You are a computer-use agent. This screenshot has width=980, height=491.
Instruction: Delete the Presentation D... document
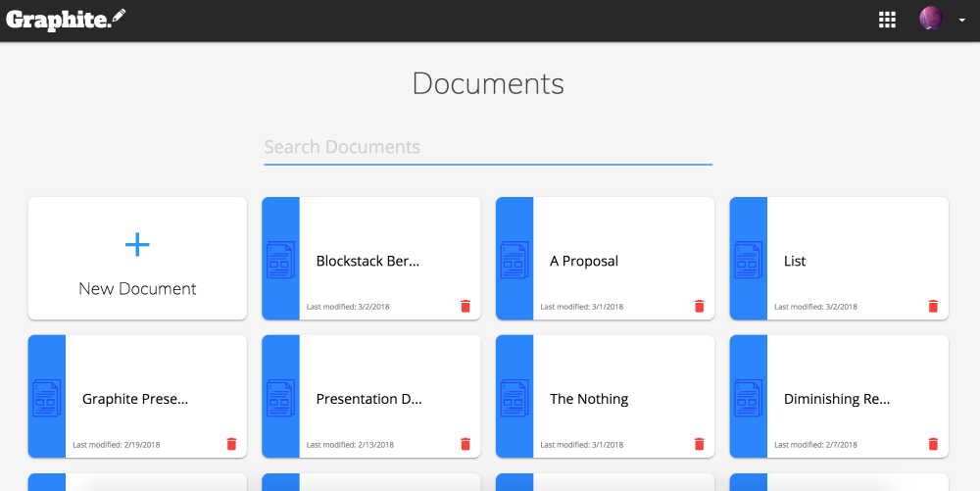pos(465,444)
